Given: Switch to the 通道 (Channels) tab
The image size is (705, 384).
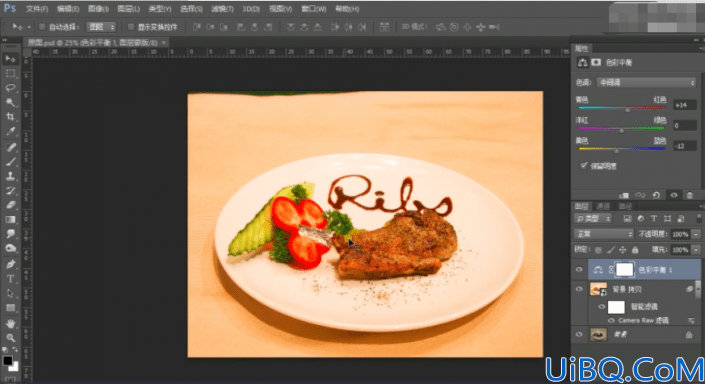Looking at the screenshot, I should tap(603, 206).
